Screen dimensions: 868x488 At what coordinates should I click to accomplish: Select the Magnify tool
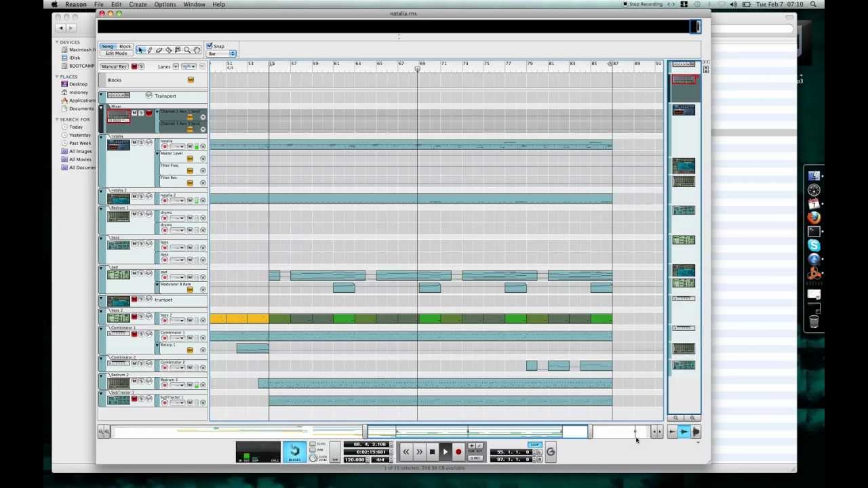pyautogui.click(x=187, y=50)
